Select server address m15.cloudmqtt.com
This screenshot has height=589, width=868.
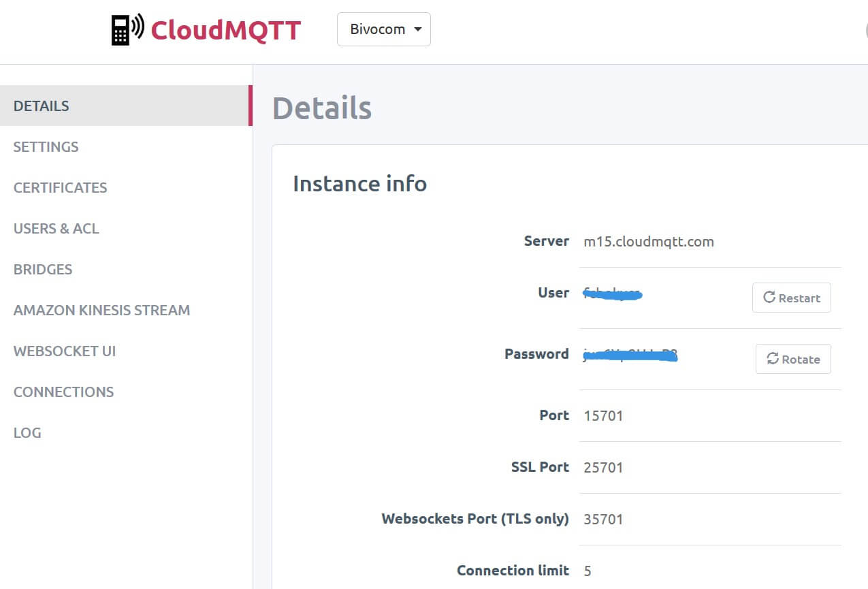(649, 242)
